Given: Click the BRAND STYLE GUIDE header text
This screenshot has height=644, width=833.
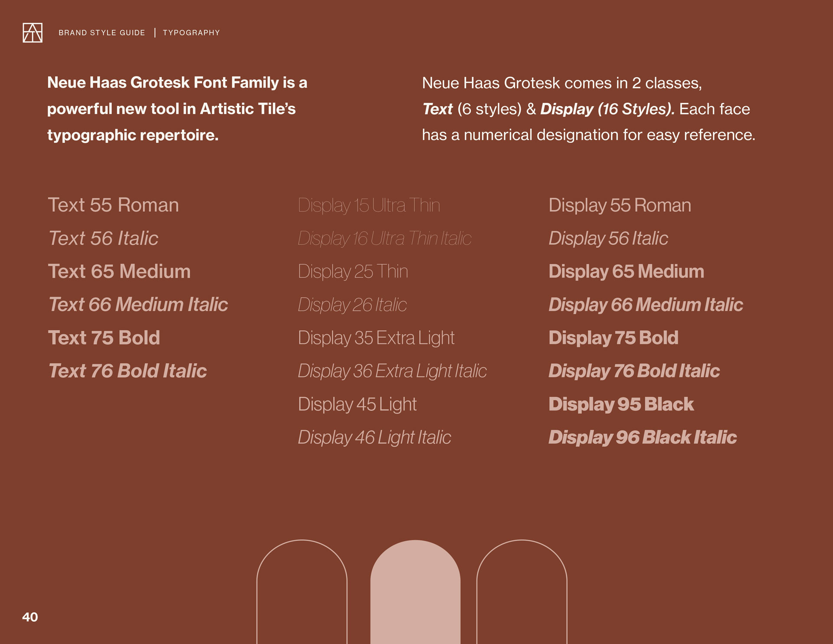Looking at the screenshot, I should (102, 33).
